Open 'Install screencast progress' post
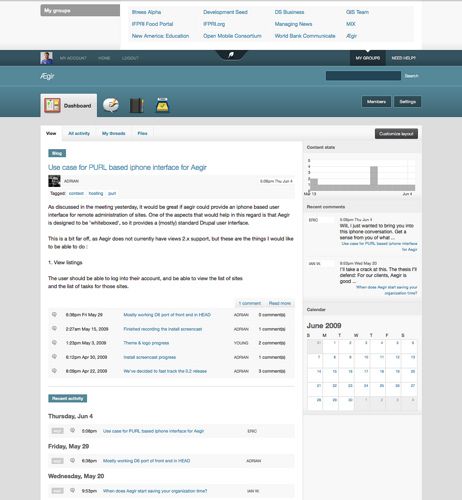Image resolution: width=462 pixels, height=500 pixels. (x=150, y=357)
